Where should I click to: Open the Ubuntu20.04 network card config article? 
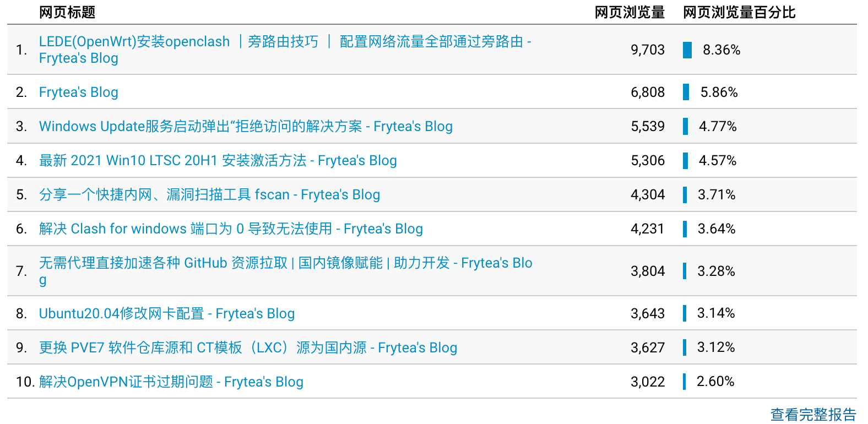click(166, 314)
